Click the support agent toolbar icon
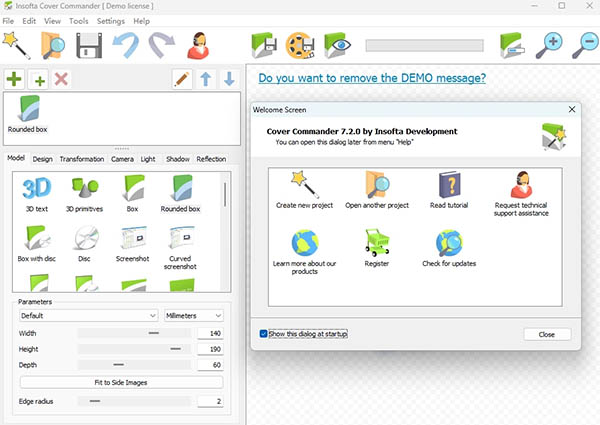Viewport: 600px width, 425px height. [198, 46]
